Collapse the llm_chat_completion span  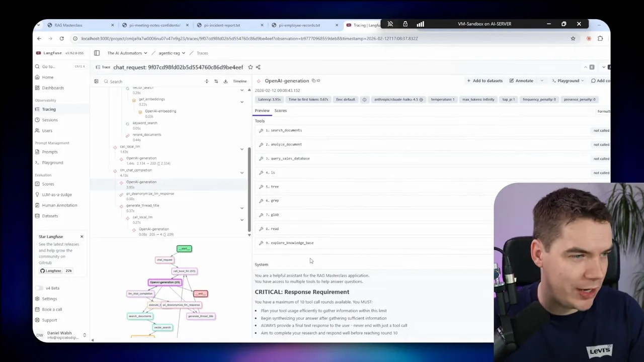click(242, 172)
